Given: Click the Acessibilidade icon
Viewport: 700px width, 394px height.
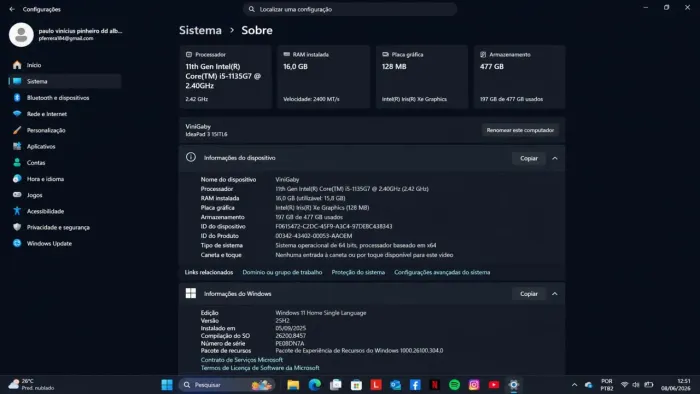Looking at the screenshot, I should tap(17, 211).
